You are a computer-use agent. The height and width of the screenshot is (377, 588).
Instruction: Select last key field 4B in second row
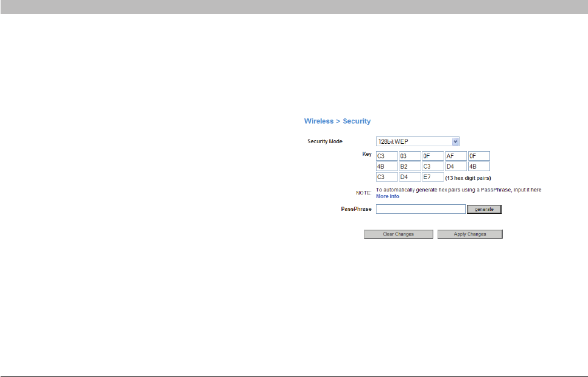tap(479, 166)
